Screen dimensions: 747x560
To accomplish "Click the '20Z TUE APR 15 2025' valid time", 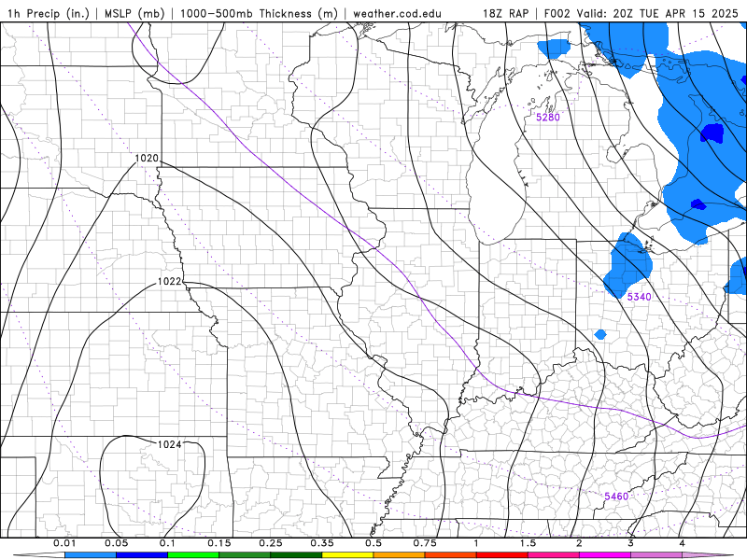I will point(675,13).
